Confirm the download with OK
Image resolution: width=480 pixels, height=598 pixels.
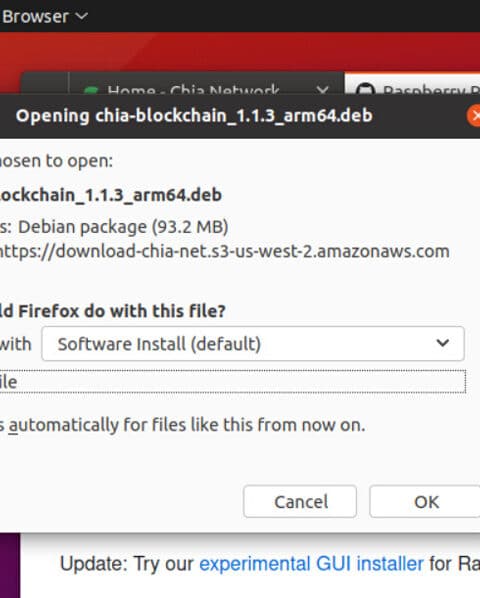(x=425, y=502)
